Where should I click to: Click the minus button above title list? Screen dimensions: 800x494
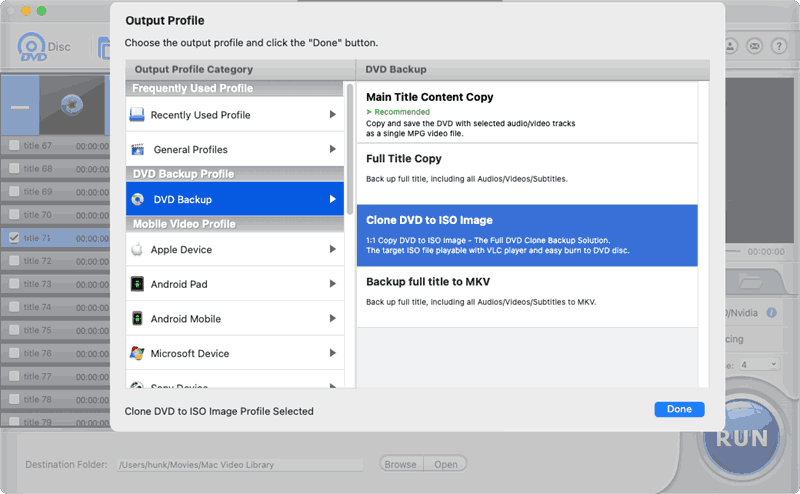coord(20,107)
